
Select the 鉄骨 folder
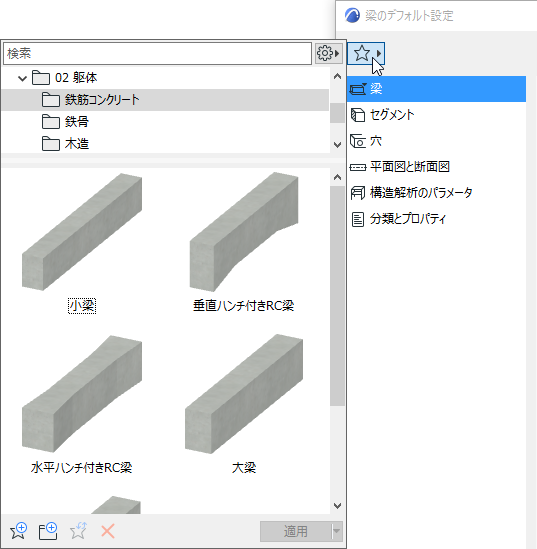[x=165, y=122]
